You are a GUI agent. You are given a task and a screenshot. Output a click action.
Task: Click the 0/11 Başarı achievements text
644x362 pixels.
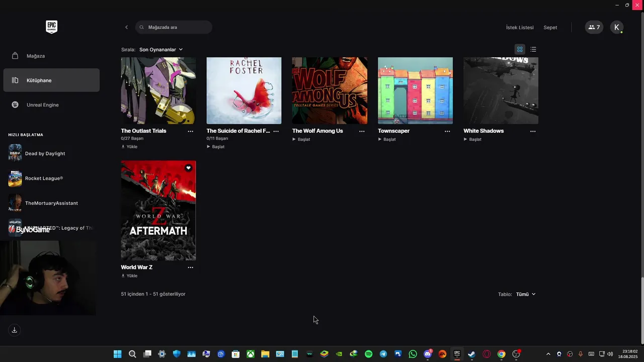click(217, 138)
